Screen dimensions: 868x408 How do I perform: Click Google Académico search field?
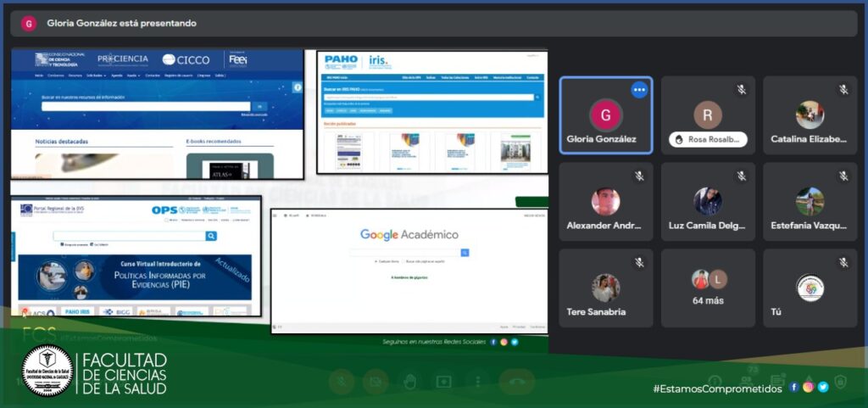click(404, 253)
